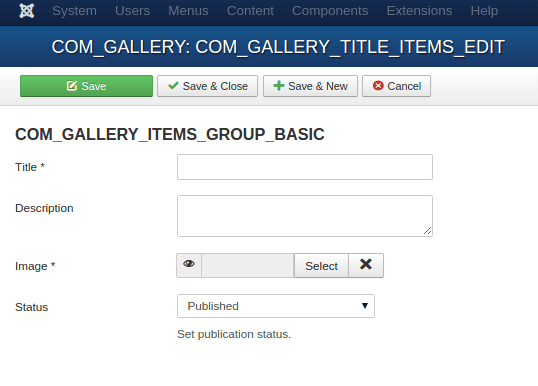This screenshot has width=538, height=386.
Task: Clear the image with the X button
Action: (x=366, y=265)
